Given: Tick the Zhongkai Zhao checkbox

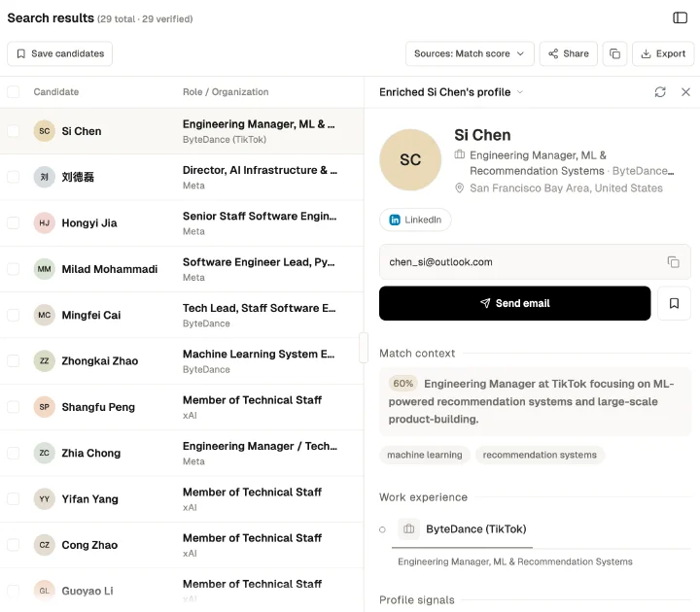Looking at the screenshot, I should tap(14, 360).
